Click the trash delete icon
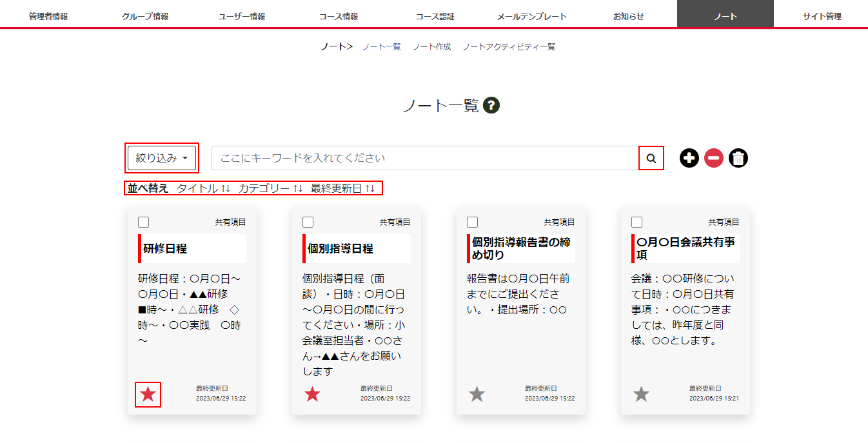 click(x=738, y=158)
